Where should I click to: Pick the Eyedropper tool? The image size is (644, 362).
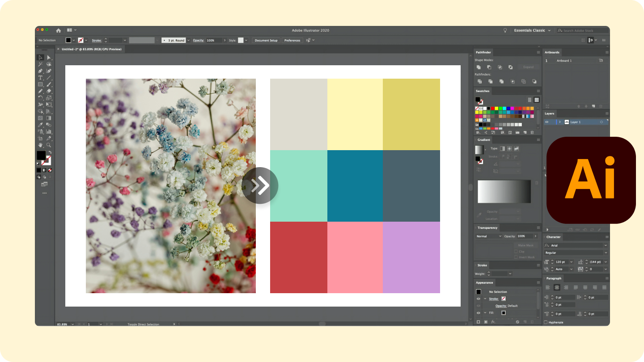tap(40, 125)
